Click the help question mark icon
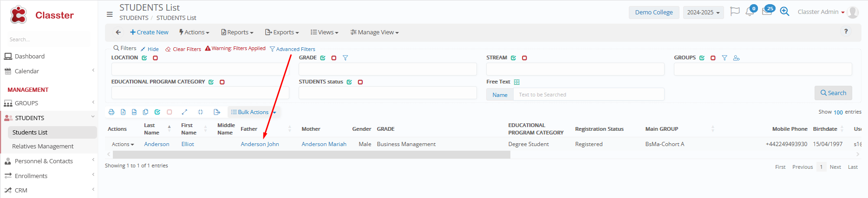Image resolution: width=868 pixels, height=198 pixels. pos(846,32)
